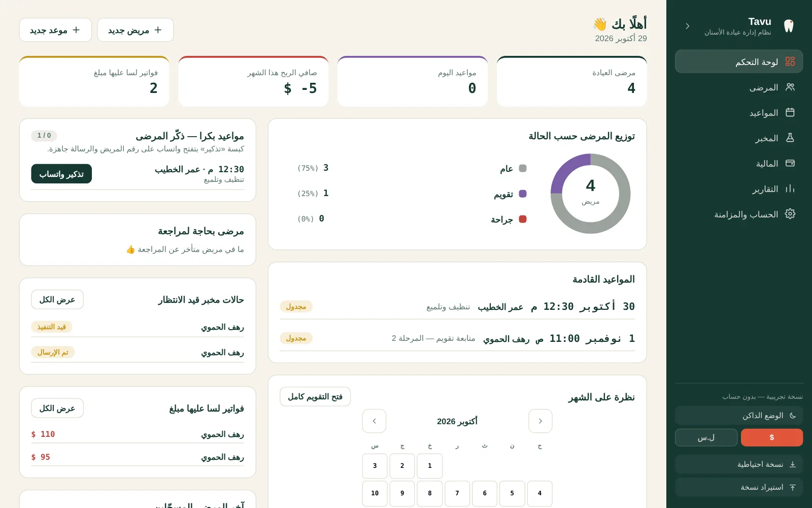Screen dimensions: 812x508
Task: Open lab case with قيد التنفيذ status
Action: (x=138, y=327)
